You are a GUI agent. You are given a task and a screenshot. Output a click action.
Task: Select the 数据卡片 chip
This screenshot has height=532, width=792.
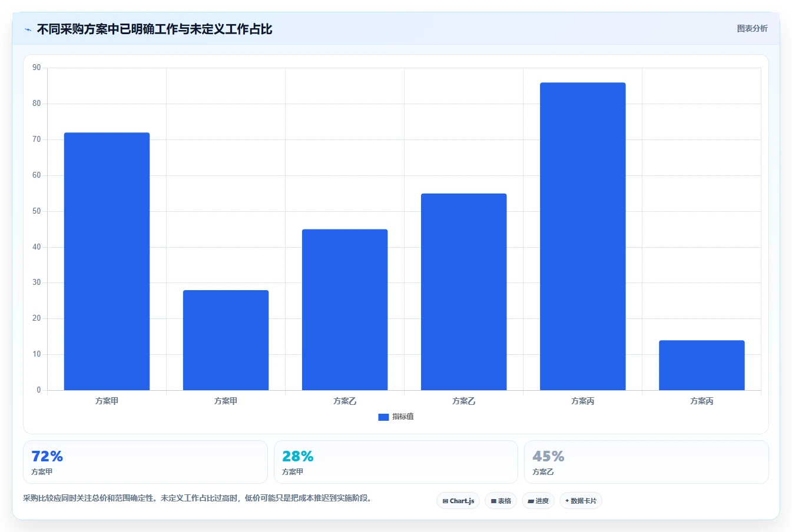(x=581, y=501)
